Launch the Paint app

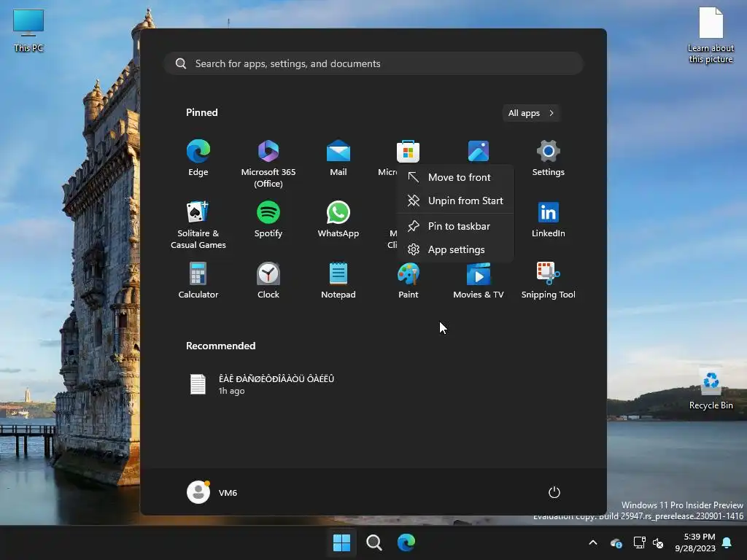coord(409,281)
